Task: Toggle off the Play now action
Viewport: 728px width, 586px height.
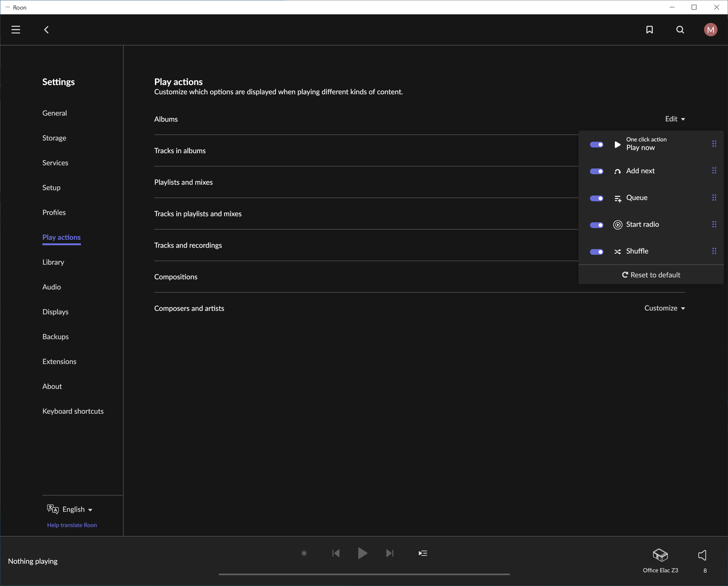Action: point(596,145)
